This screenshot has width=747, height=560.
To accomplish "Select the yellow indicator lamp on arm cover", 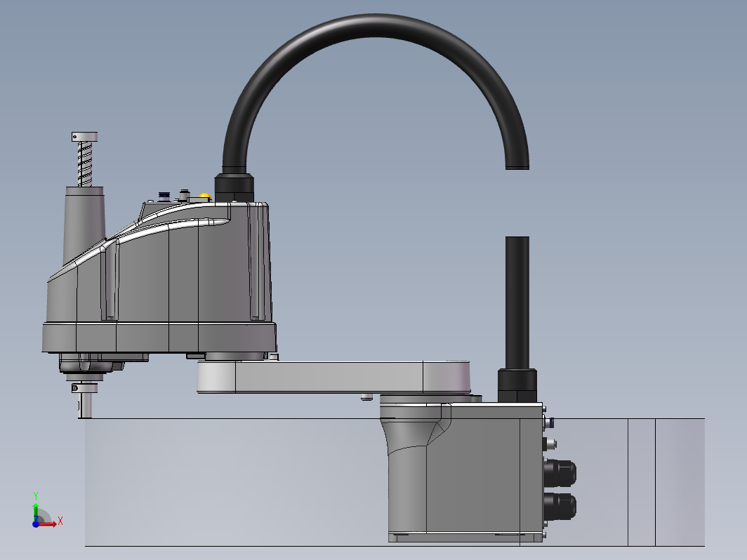I will point(204,196).
